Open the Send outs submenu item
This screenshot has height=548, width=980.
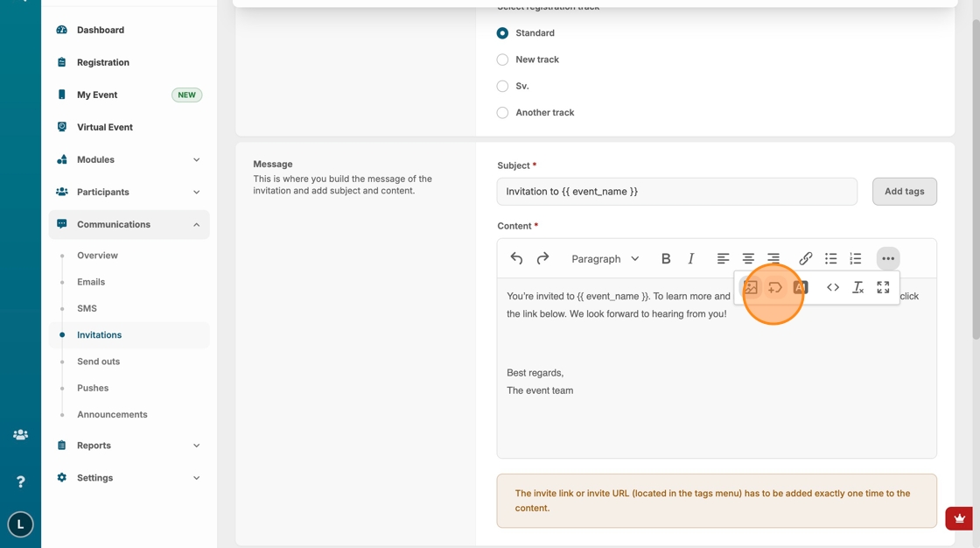(x=98, y=362)
